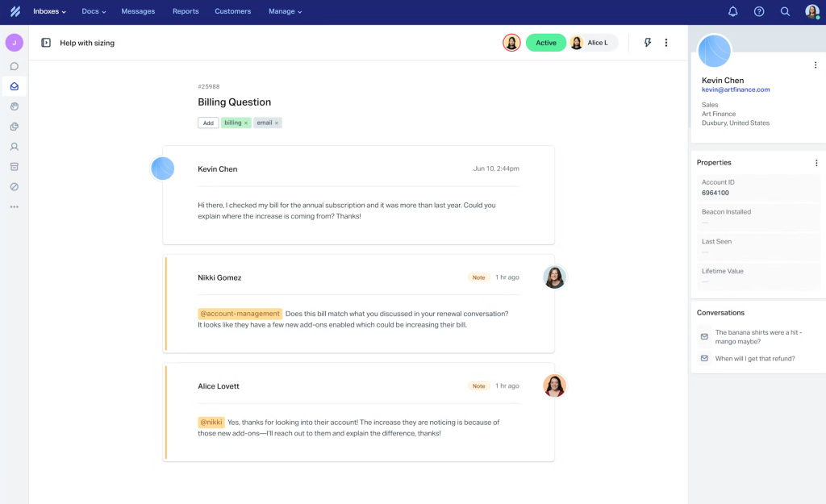The height and width of the screenshot is (504, 826).
Task: Click the Help Scout logo icon
Action: coord(15,11)
